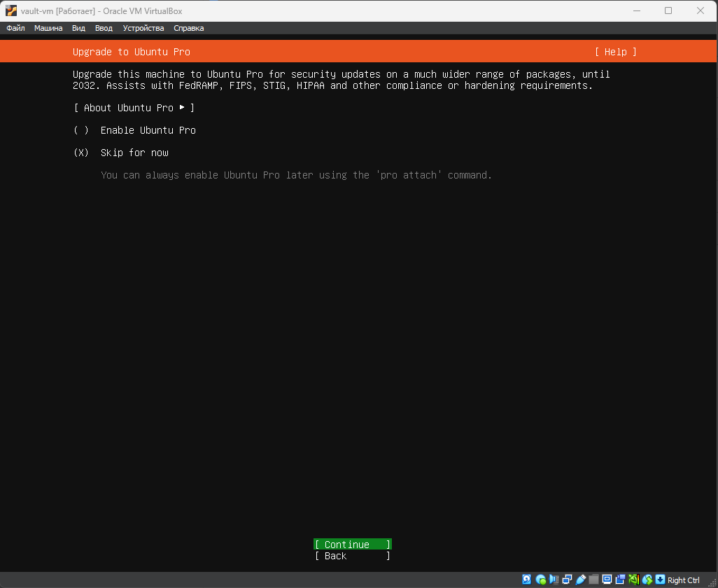Click the hard disk activity status icon
718x588 pixels.
pos(526,580)
